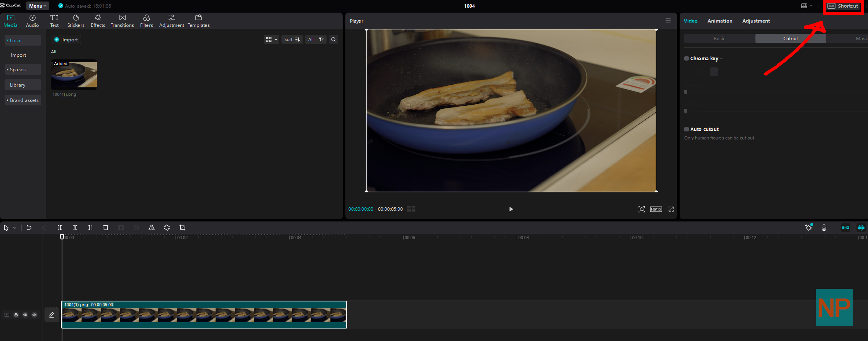Click the Shortcut button
The image size is (868, 341).
pyautogui.click(x=843, y=6)
